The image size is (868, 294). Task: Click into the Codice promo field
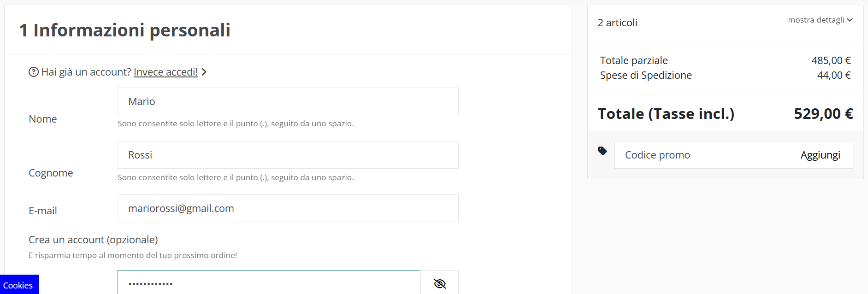[701, 155]
